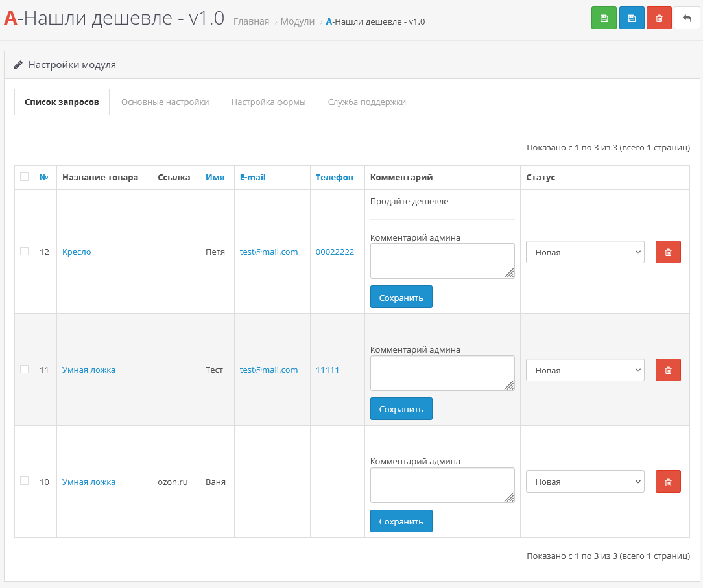The height and width of the screenshot is (588, 703).
Task: Open the Настройка формы tab
Action: click(268, 102)
